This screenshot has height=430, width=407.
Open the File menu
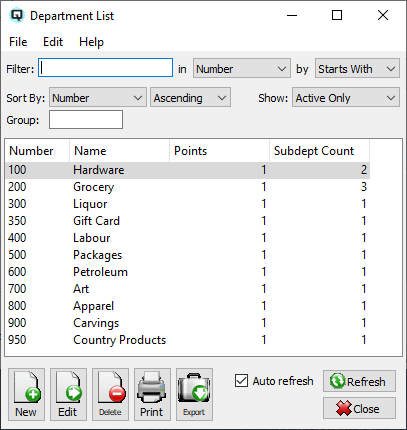pyautogui.click(x=18, y=42)
